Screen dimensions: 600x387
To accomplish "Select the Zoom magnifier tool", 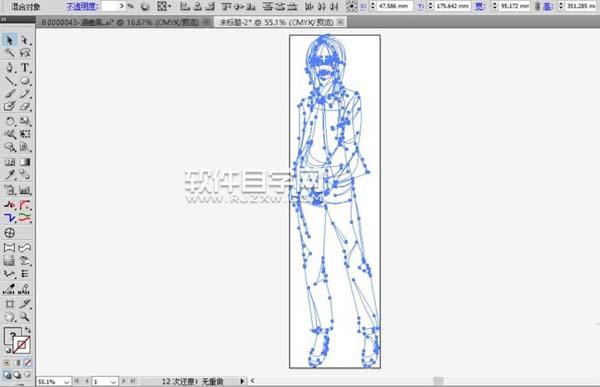I will [25, 317].
